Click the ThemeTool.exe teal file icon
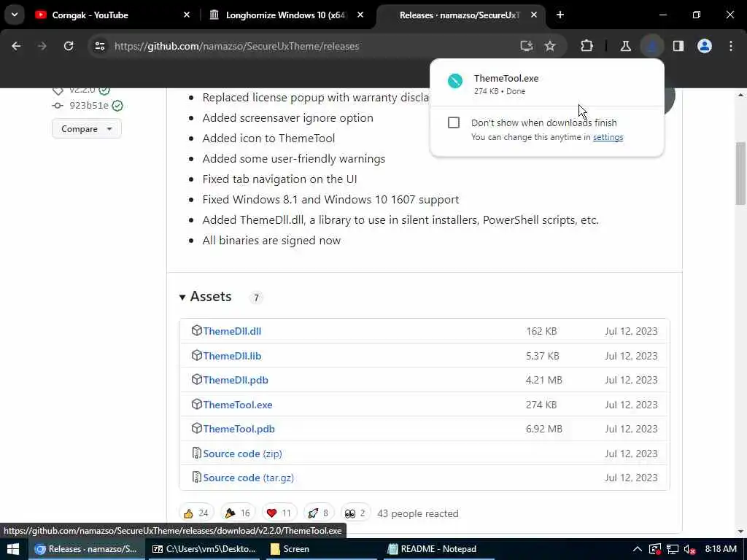747x560 pixels. click(455, 81)
